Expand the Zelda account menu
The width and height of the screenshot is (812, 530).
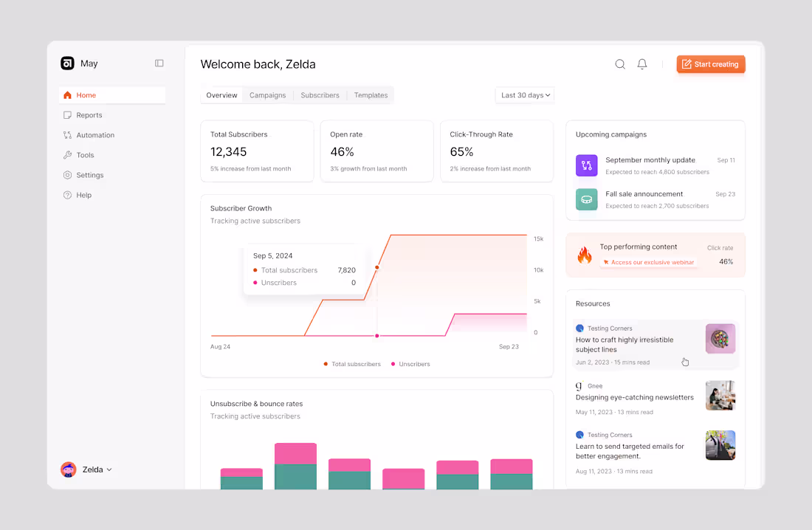pos(86,469)
